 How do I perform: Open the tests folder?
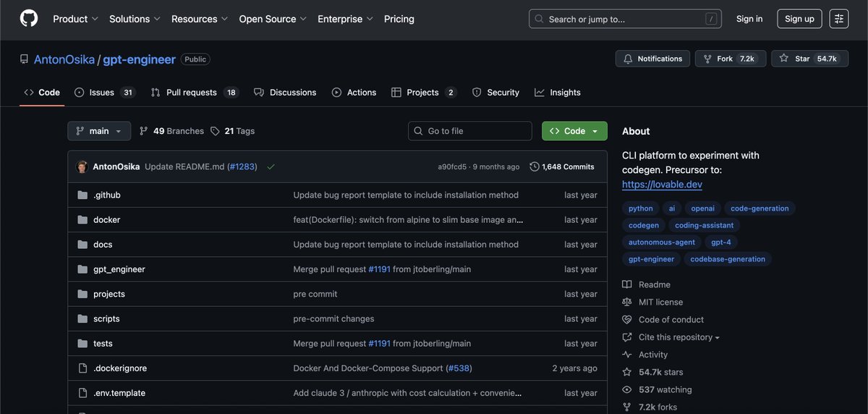pyautogui.click(x=103, y=343)
